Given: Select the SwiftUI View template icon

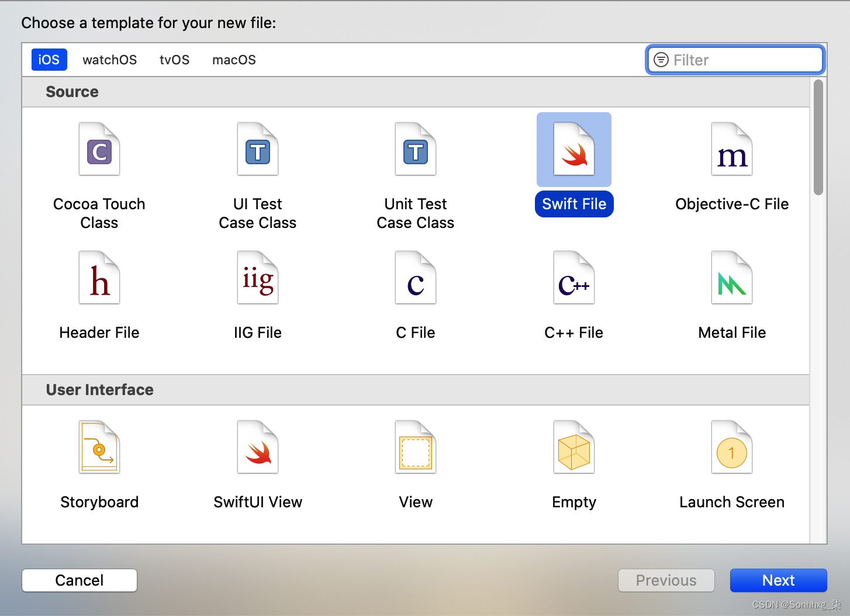Looking at the screenshot, I should 258,447.
